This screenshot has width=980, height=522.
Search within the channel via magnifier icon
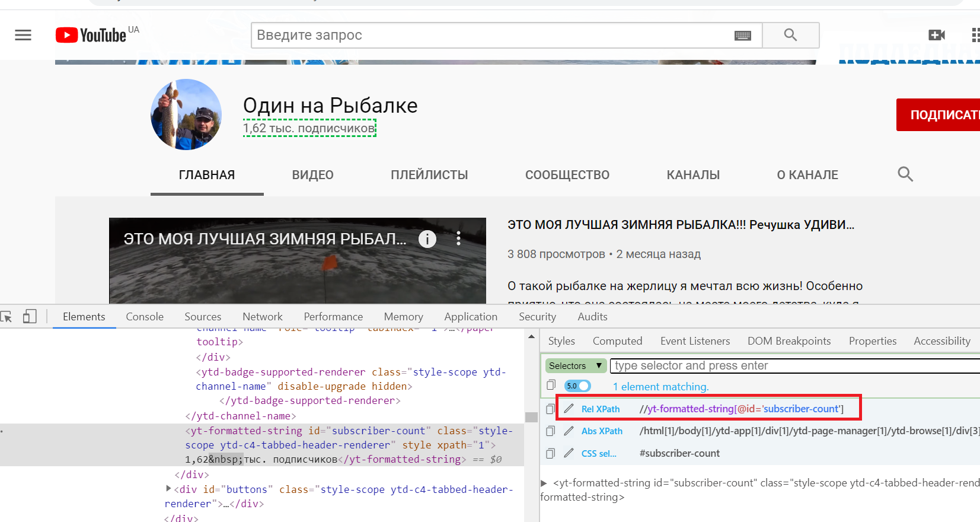coord(905,174)
